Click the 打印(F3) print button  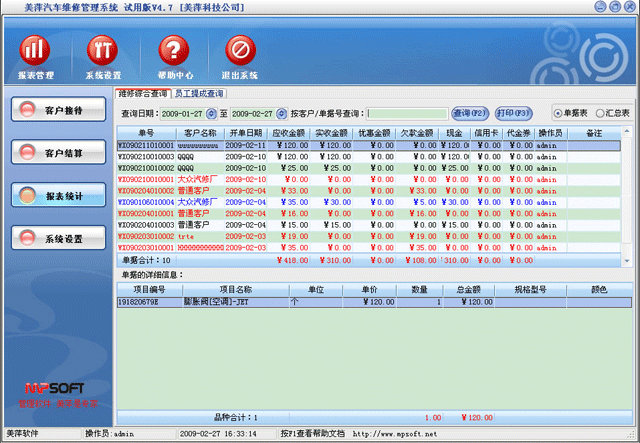tap(512, 113)
